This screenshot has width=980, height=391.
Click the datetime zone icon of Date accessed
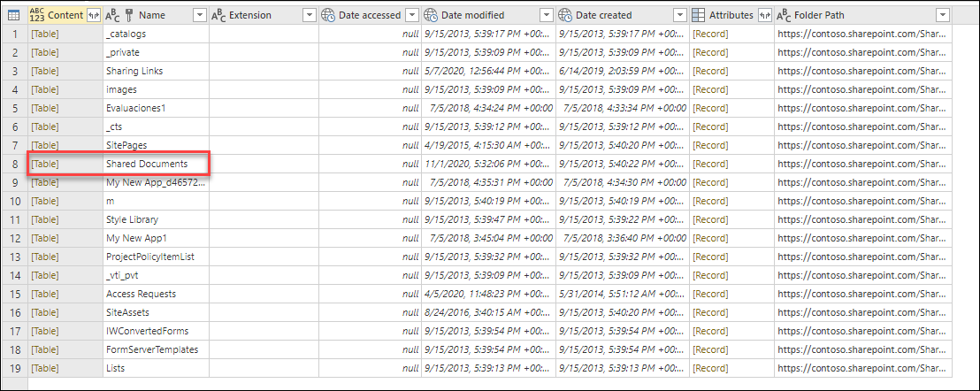click(x=328, y=15)
